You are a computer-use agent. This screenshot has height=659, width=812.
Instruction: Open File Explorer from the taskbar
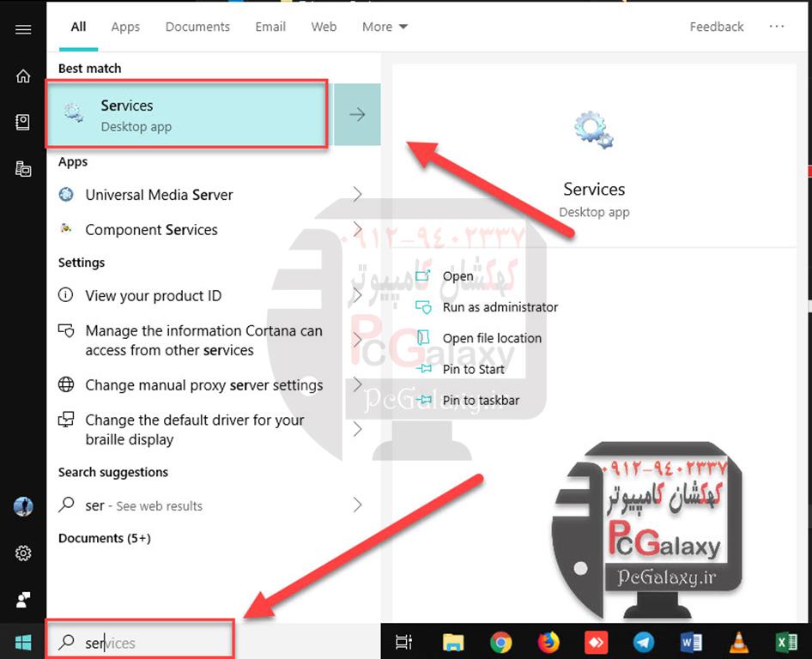coord(453,642)
